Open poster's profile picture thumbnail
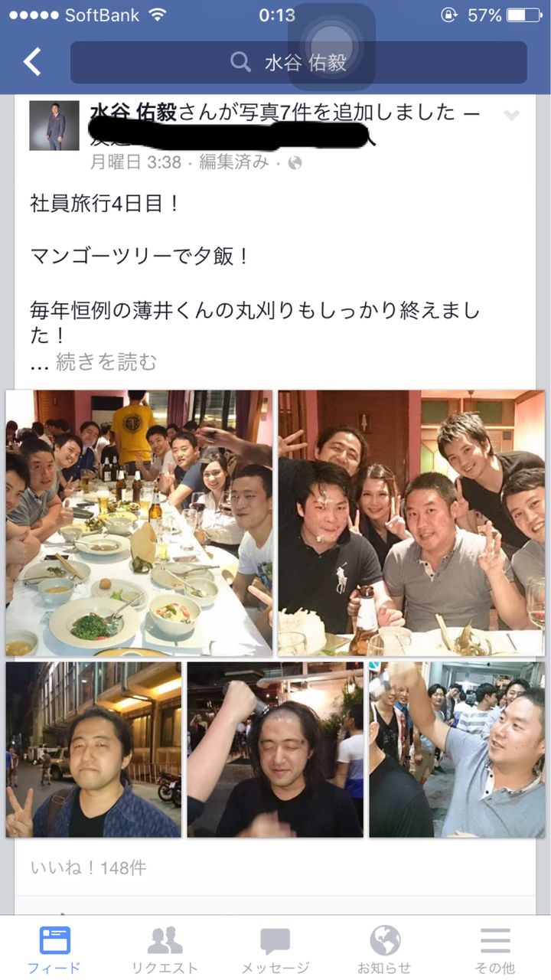This screenshot has width=551, height=980. tap(54, 126)
